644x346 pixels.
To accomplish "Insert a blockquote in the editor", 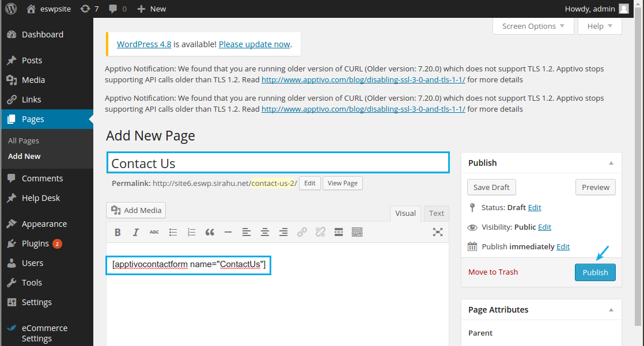I will [x=210, y=233].
